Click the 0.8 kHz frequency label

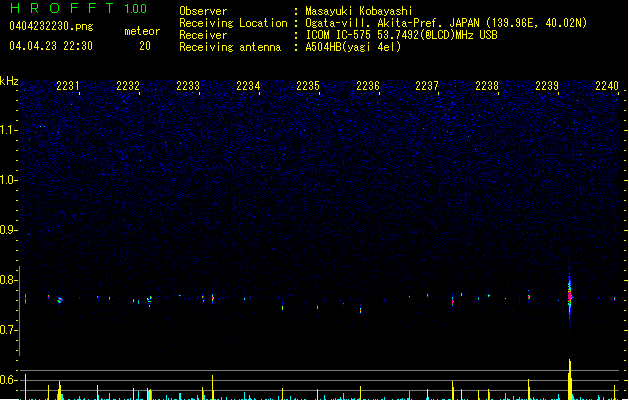[x=8, y=280]
